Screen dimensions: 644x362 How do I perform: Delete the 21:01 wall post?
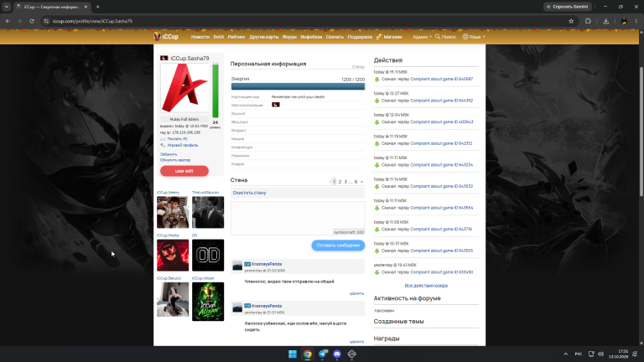356,342
